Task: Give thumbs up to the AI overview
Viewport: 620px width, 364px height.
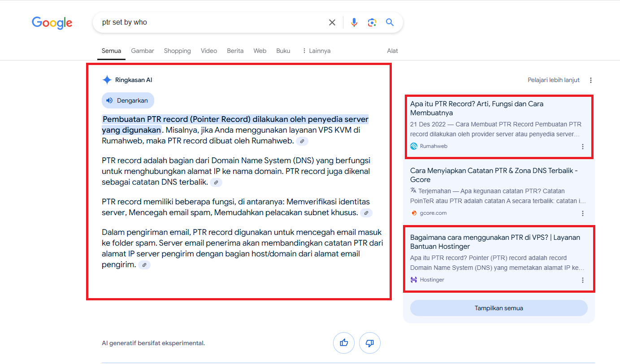Action: 344,343
